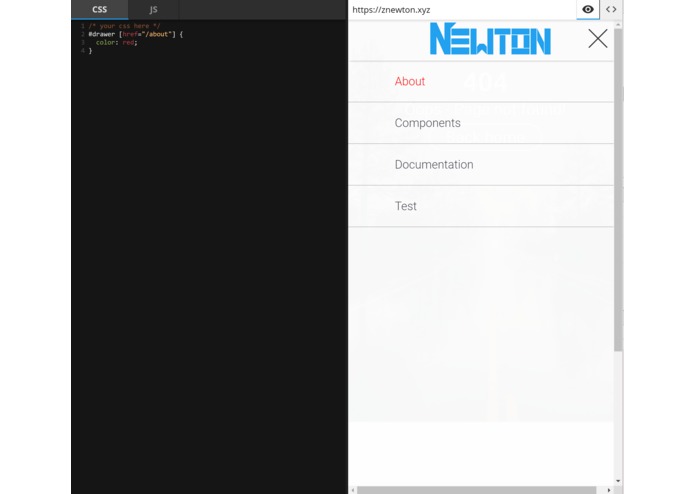Screen dimensions: 695x494
Task: Click the '/* your css here */' comment
Action: click(x=124, y=26)
